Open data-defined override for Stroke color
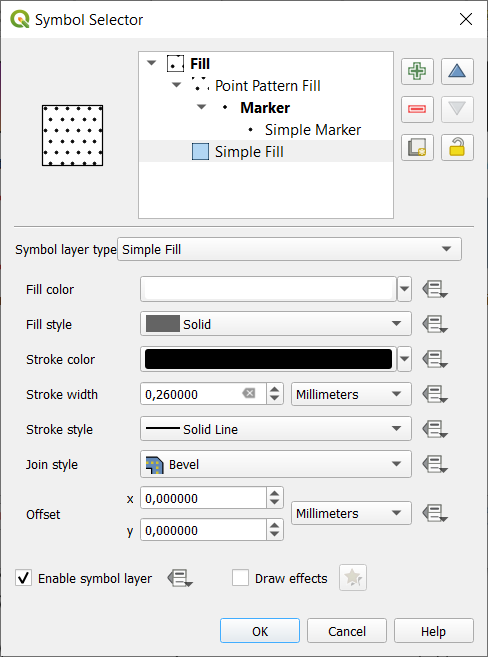Viewport: 488px width, 657px height. click(435, 360)
